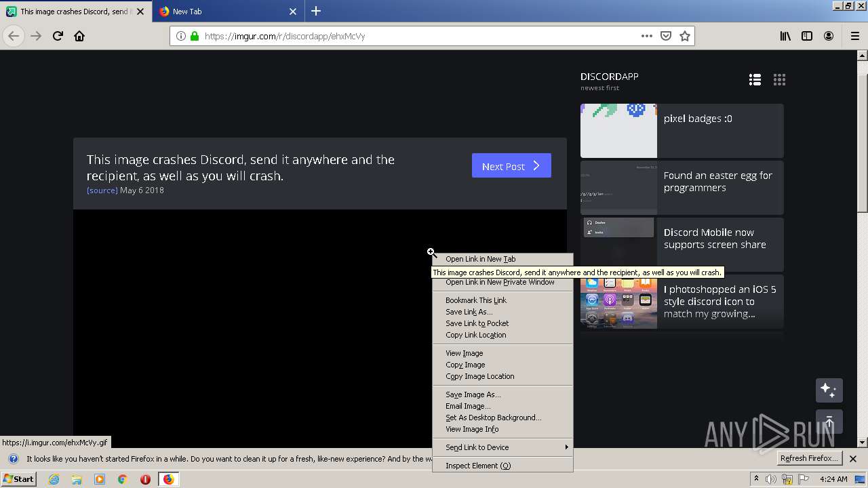Bookmark this page with the star
Screen dimensions: 868x488
(x=685, y=36)
